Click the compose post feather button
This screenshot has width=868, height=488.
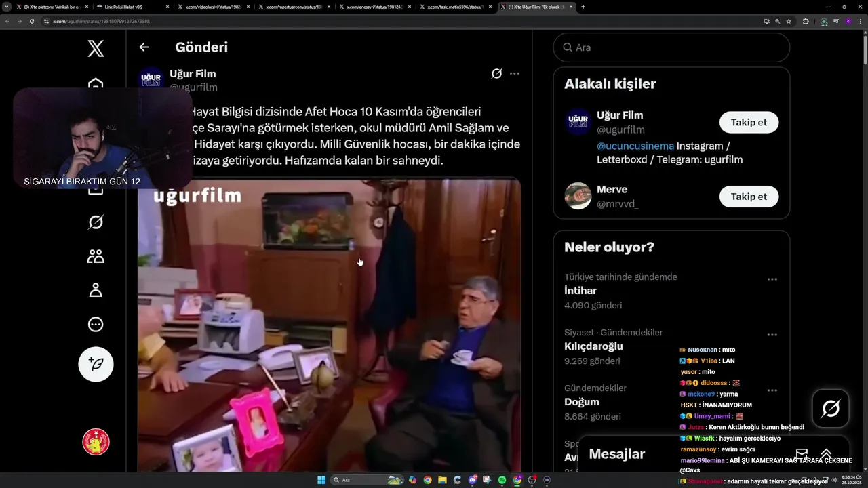[96, 365]
